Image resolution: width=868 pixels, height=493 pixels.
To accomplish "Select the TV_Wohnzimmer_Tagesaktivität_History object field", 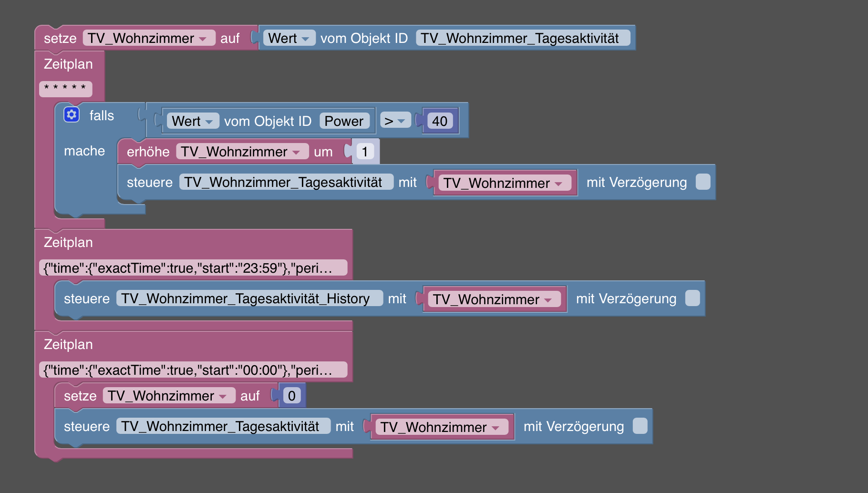I will pos(249,298).
